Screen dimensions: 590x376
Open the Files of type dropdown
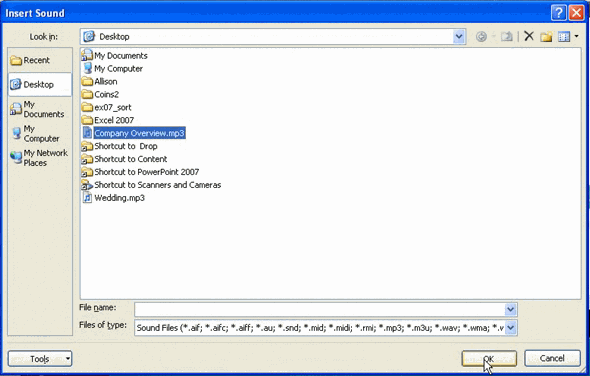[x=511, y=327]
